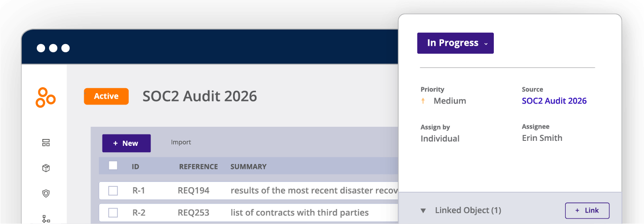Click the Import option in toolbar

coord(181,143)
